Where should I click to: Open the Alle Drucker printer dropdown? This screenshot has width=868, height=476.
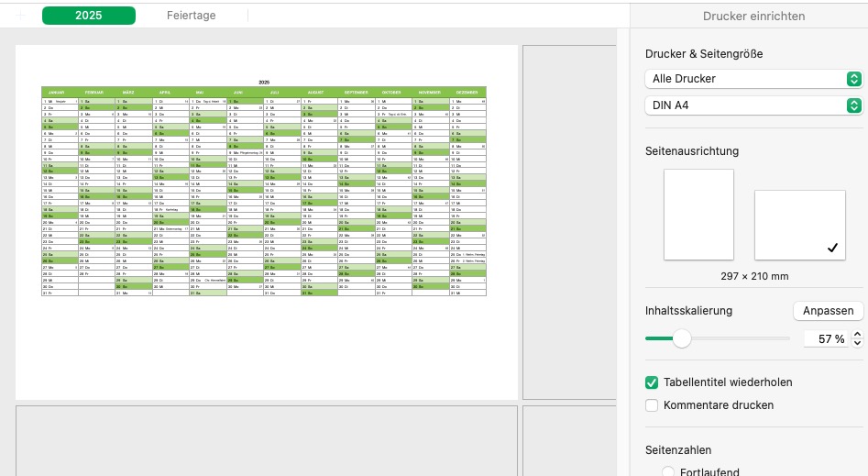753,79
